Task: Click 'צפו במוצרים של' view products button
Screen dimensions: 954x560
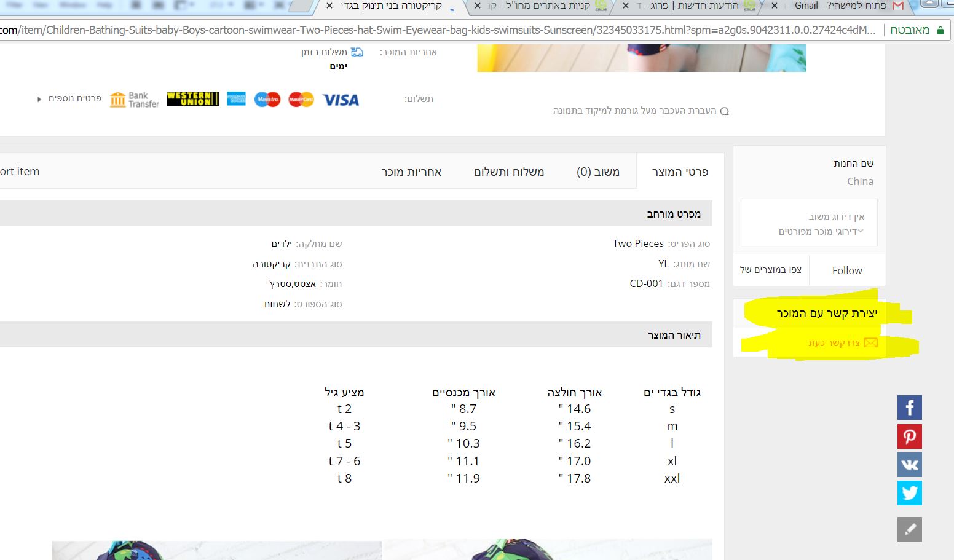Action: 771,270
